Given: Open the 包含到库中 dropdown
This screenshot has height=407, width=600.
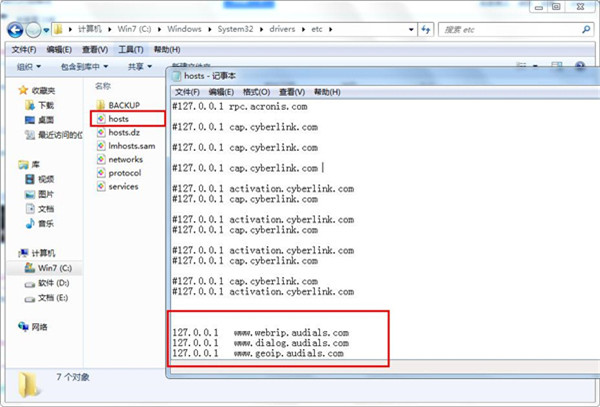Looking at the screenshot, I should tap(84, 67).
